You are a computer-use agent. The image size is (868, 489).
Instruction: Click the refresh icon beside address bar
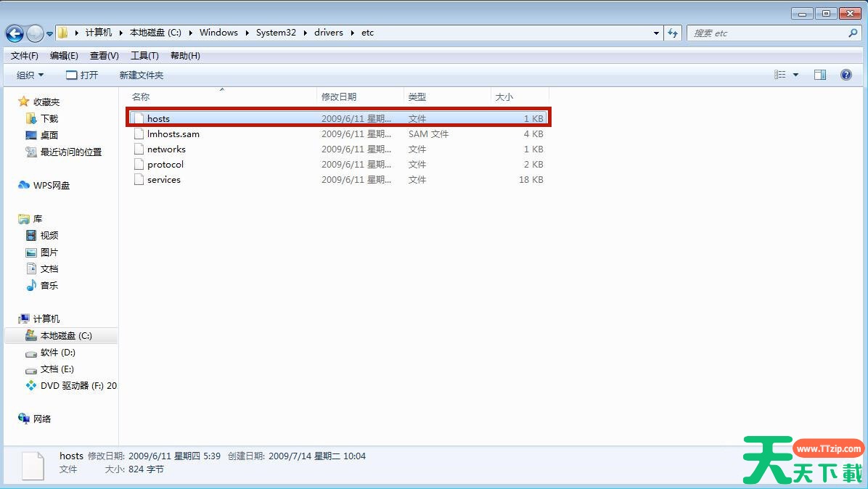click(673, 33)
